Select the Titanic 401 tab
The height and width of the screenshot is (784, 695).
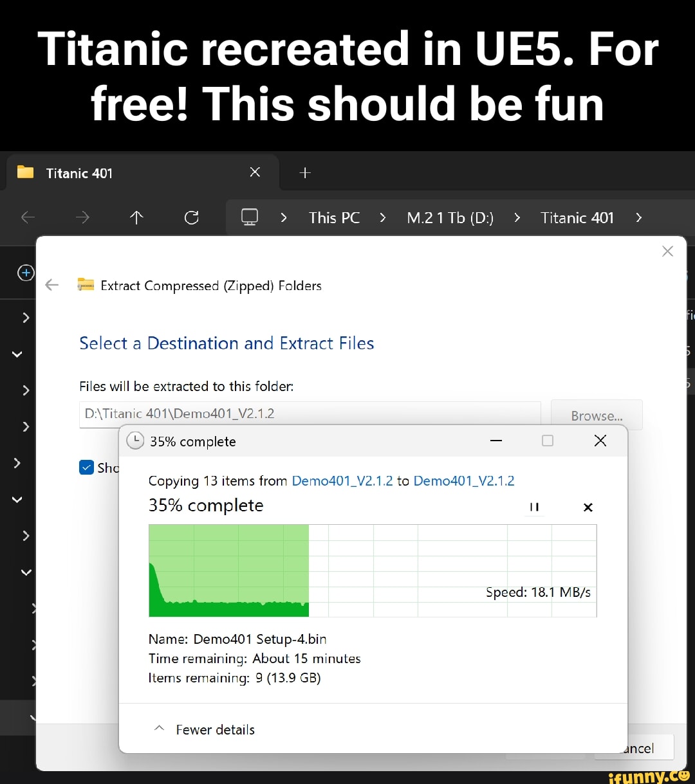pos(79,173)
